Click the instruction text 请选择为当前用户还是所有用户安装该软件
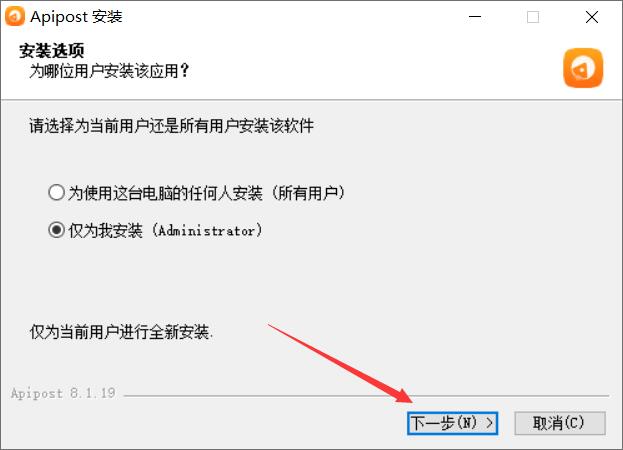 click(172, 126)
